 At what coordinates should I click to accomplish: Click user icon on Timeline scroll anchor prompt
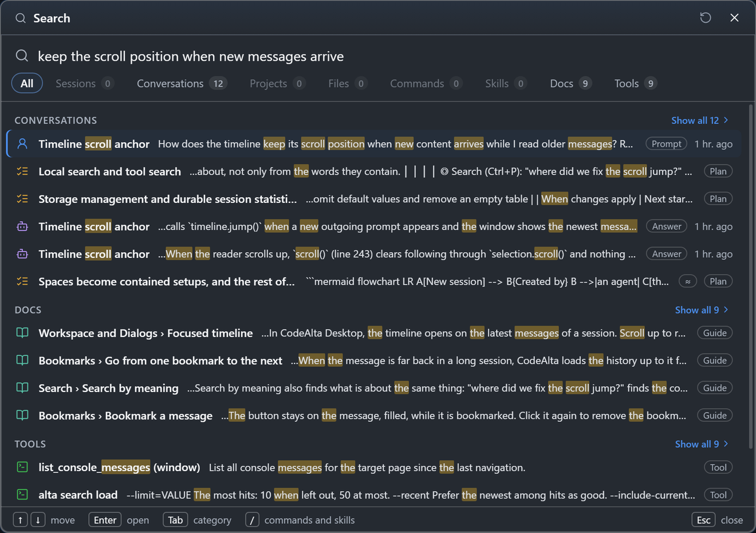coord(22,144)
